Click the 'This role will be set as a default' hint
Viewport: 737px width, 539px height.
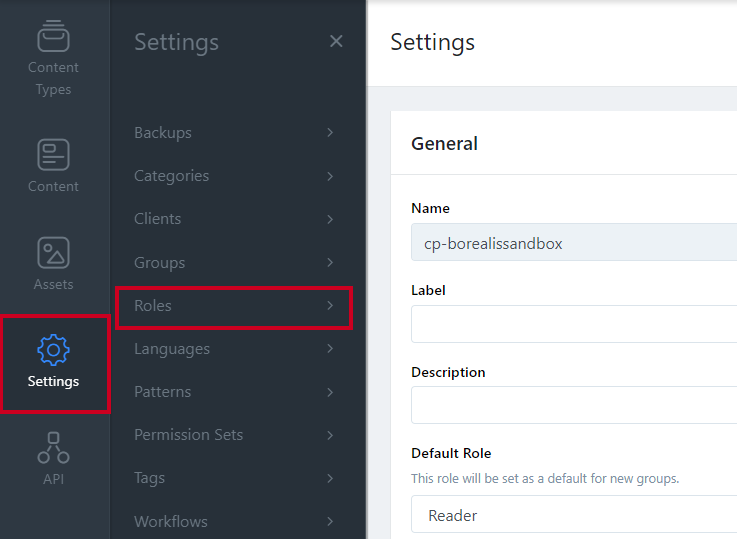point(545,479)
